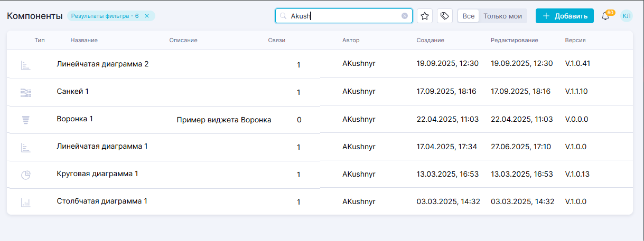Click the pie chart icon of Круговая диаграмма 1
The image size is (644, 241).
25,175
